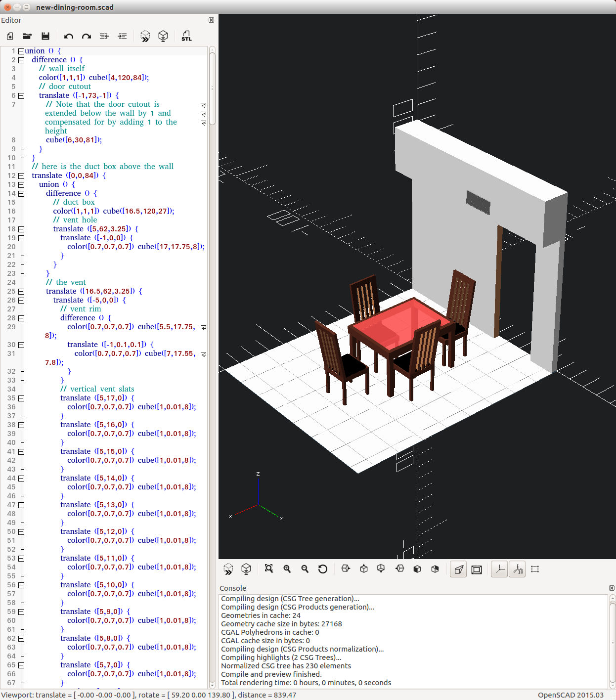This screenshot has width=616, height=700.
Task: Click the New file icon in editor toolbar
Action: pos(10,36)
